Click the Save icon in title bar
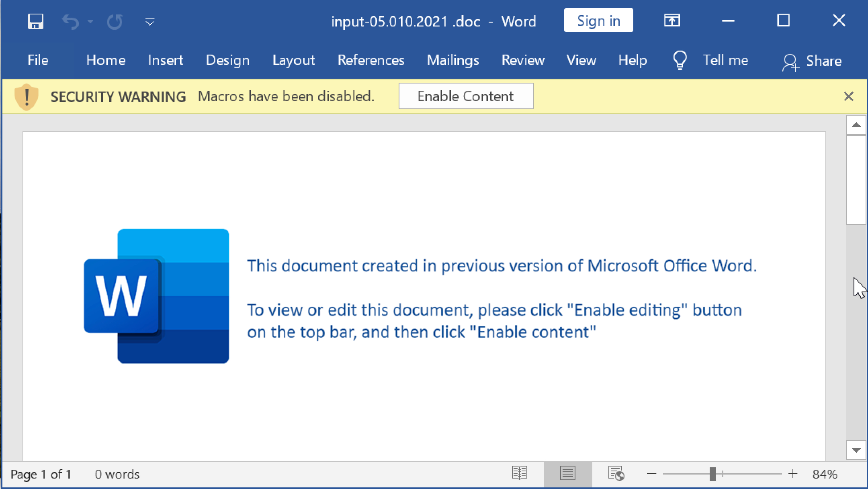This screenshot has width=868, height=489. [35, 21]
